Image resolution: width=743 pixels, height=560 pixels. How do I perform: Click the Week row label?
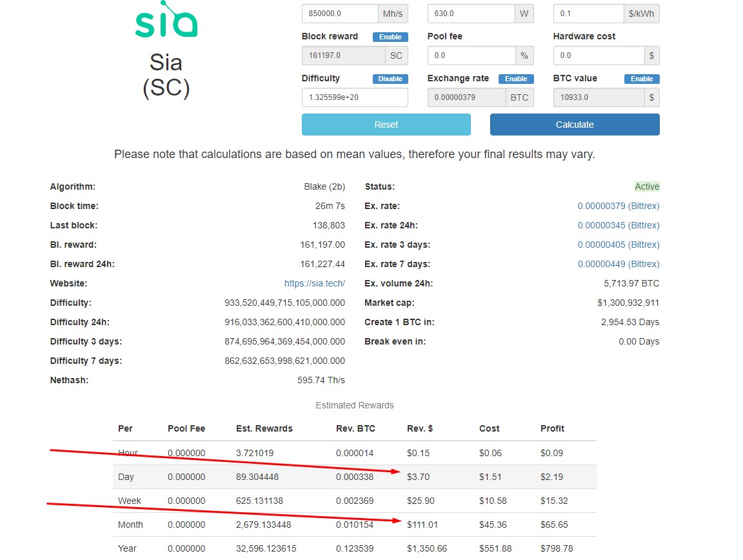tap(130, 501)
